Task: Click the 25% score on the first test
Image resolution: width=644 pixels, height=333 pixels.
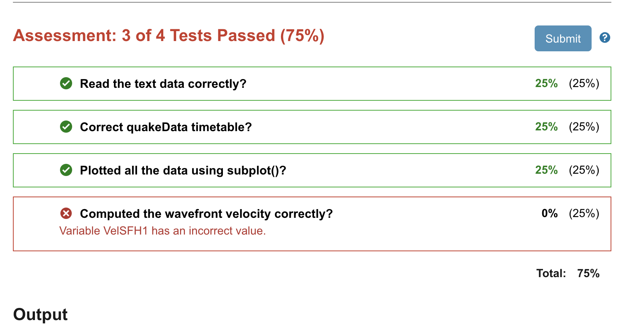Action: 546,84
